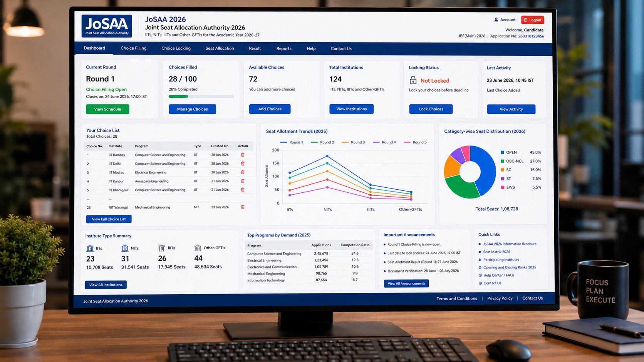Go to the Choice Filling menu
This screenshot has height=362, width=644.
[x=134, y=48]
